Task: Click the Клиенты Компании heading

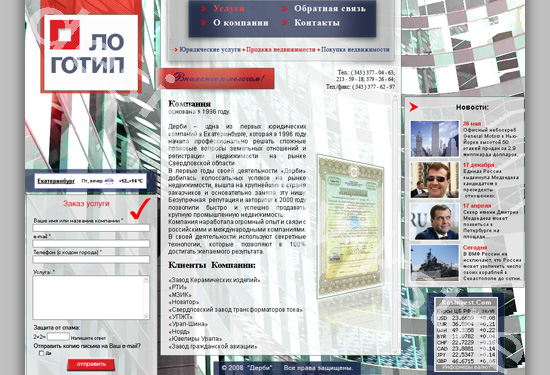Action: click(x=212, y=265)
